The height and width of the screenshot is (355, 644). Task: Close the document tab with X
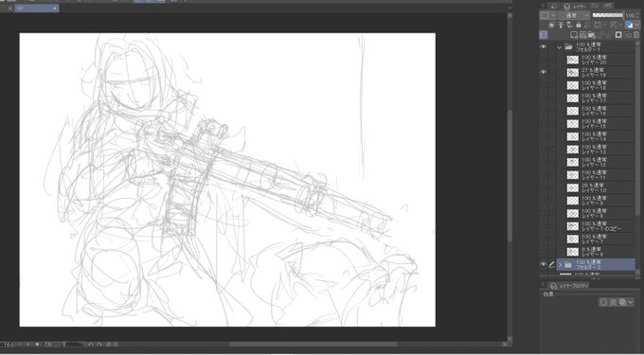click(10, 9)
